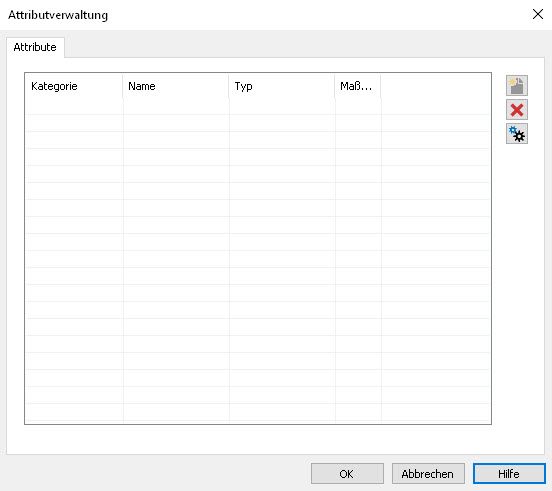Select the first empty row in the list

point(258,106)
